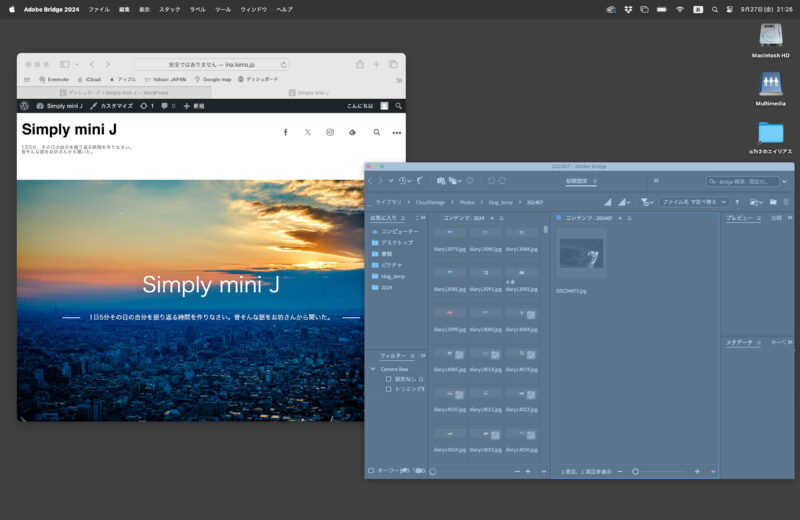Image resolution: width=800 pixels, height=520 pixels.
Task: Click Safari share icon
Action: tap(360, 64)
